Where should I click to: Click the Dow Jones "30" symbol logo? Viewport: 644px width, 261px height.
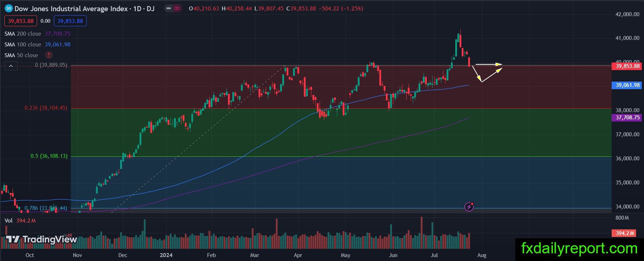9,8
